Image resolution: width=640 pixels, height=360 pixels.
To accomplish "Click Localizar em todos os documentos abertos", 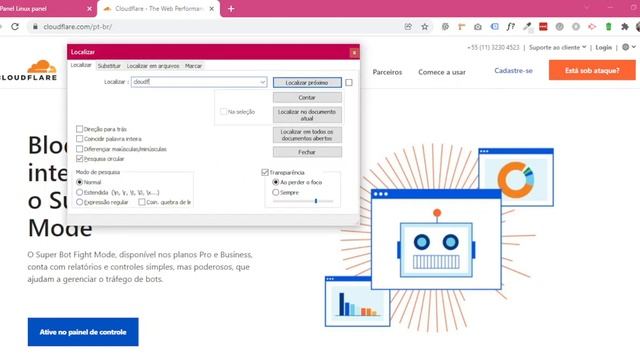I will tap(307, 135).
